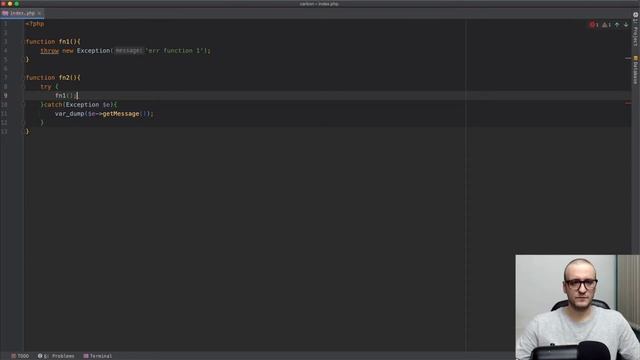Collapse catch block fold marker on line 10
640x360 pixels.
click(x=24, y=104)
